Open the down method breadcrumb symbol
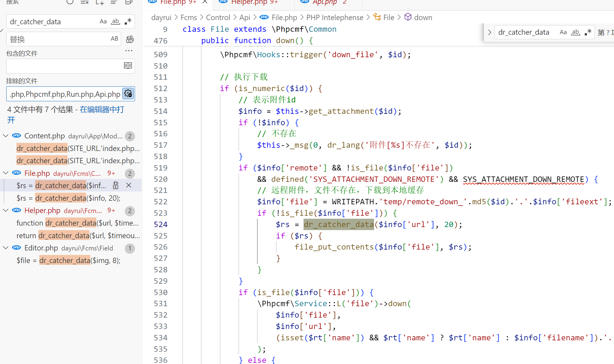Image resolution: width=614 pixels, height=364 pixels. click(418, 17)
